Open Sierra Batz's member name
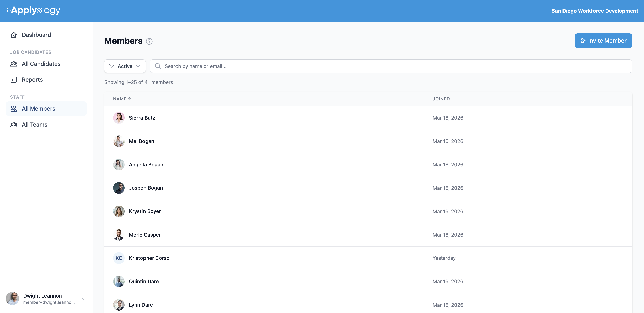644x313 pixels. (x=142, y=118)
